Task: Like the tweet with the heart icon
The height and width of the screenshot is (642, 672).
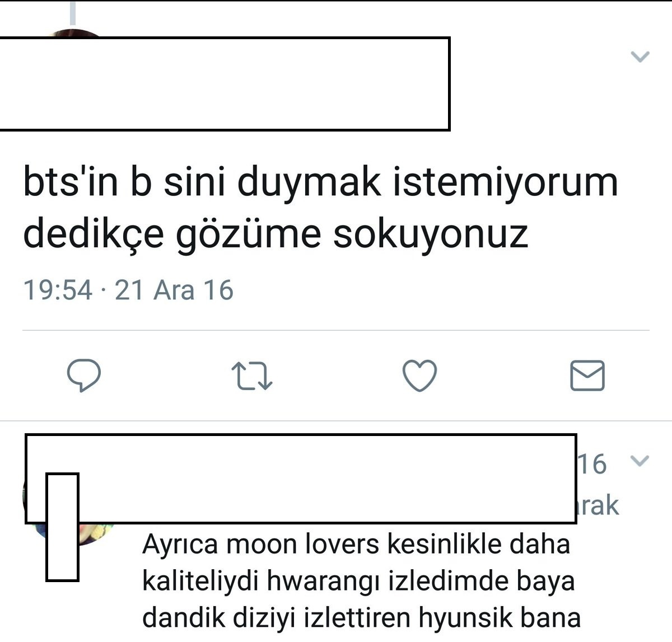Action: [x=420, y=376]
